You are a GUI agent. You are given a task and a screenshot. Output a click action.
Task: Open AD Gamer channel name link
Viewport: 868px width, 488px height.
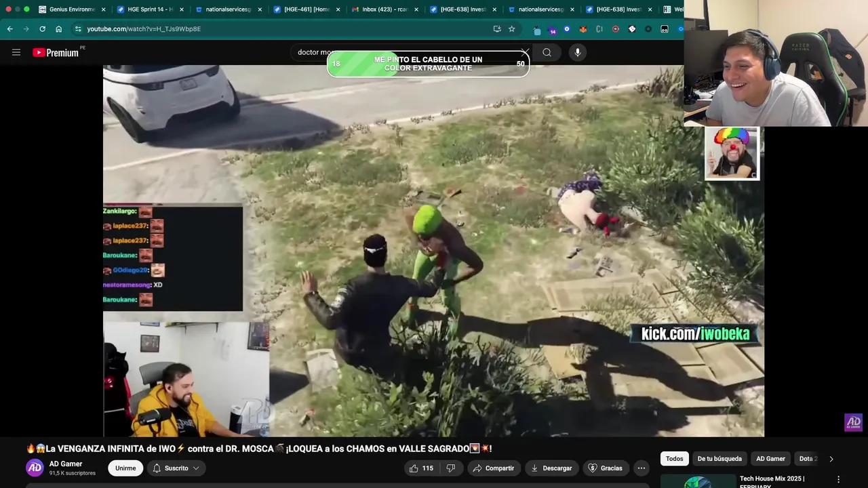[x=66, y=464]
